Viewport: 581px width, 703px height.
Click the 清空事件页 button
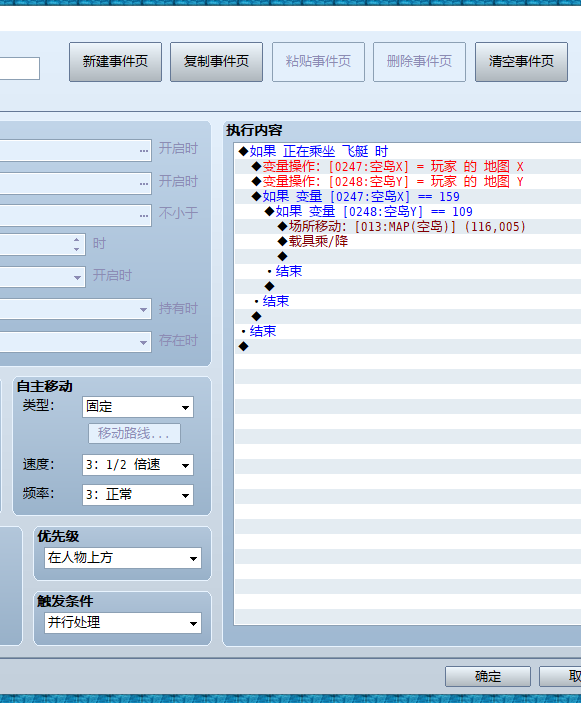coord(521,62)
